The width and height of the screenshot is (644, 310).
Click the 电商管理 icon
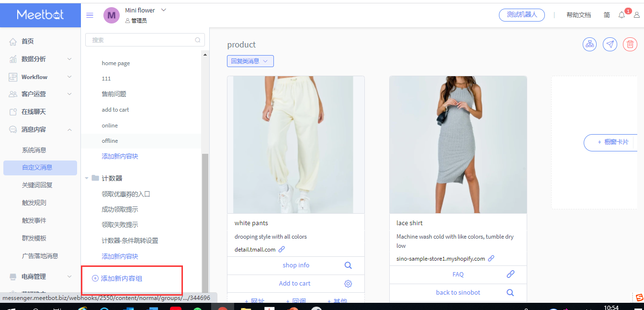13,276
